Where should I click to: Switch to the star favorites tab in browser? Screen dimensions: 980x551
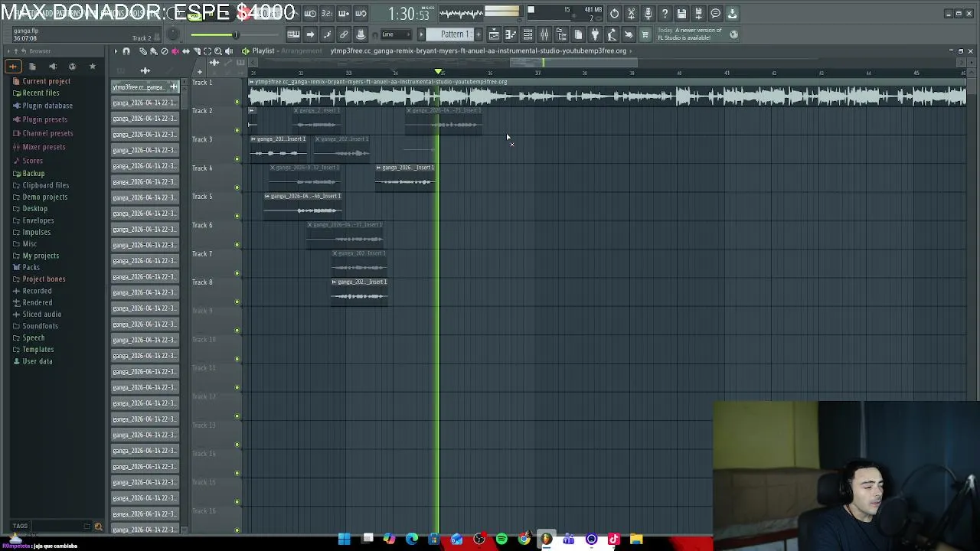click(93, 66)
